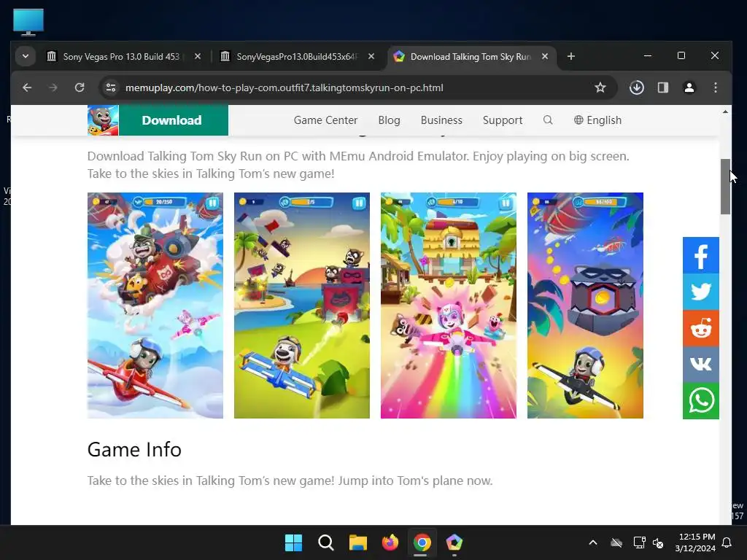This screenshot has height=560, width=747.
Task: Expand the Chrome tab search dropdown
Action: [26, 56]
